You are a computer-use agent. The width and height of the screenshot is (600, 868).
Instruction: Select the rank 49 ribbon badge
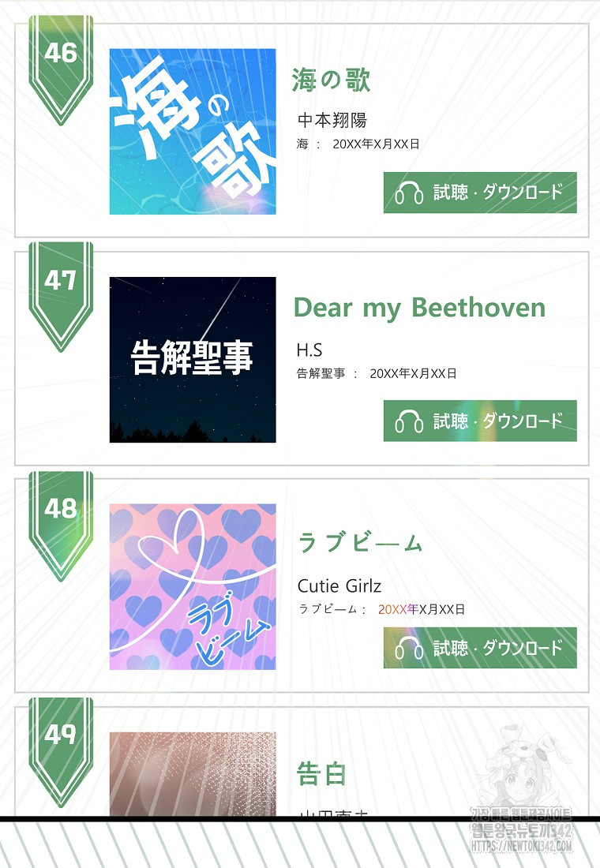pyautogui.click(x=61, y=748)
